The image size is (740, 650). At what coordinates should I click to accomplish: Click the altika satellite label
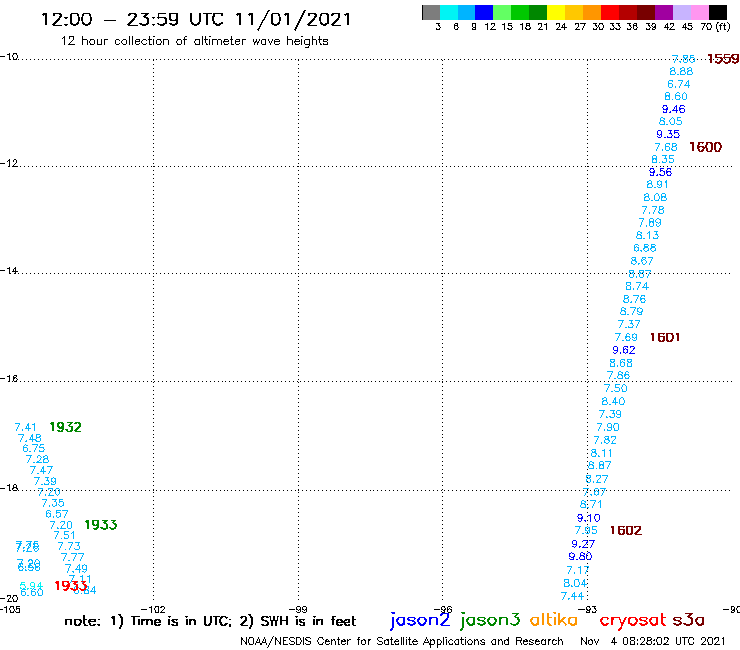554,620
